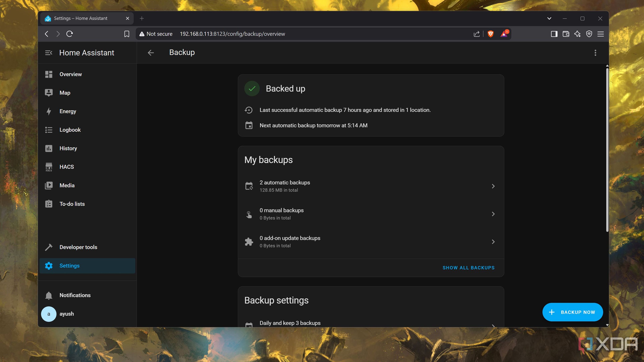Expand the 0 manual backups row
The width and height of the screenshot is (644, 362).
pyautogui.click(x=371, y=214)
